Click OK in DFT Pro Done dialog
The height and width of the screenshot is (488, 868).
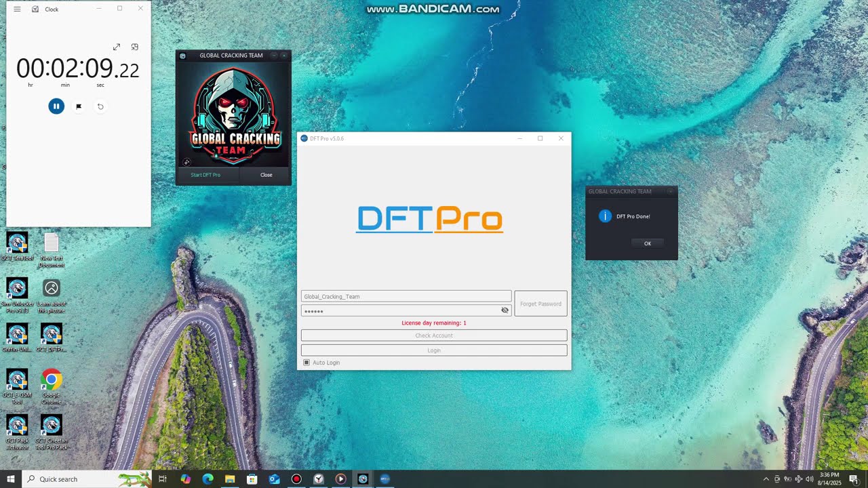(x=648, y=243)
